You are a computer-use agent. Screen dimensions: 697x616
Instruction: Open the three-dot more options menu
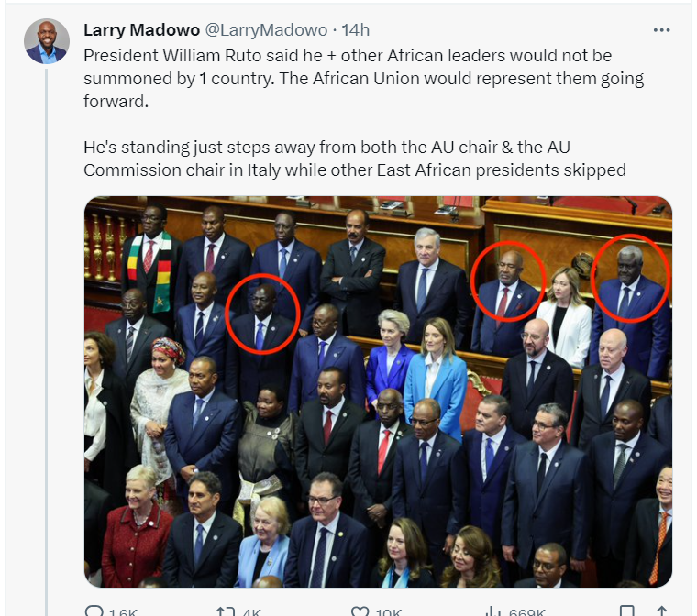pos(661,30)
